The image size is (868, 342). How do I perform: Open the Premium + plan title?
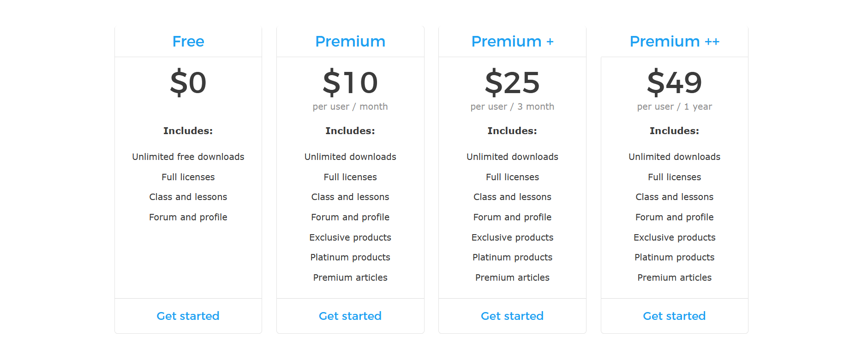coord(512,41)
